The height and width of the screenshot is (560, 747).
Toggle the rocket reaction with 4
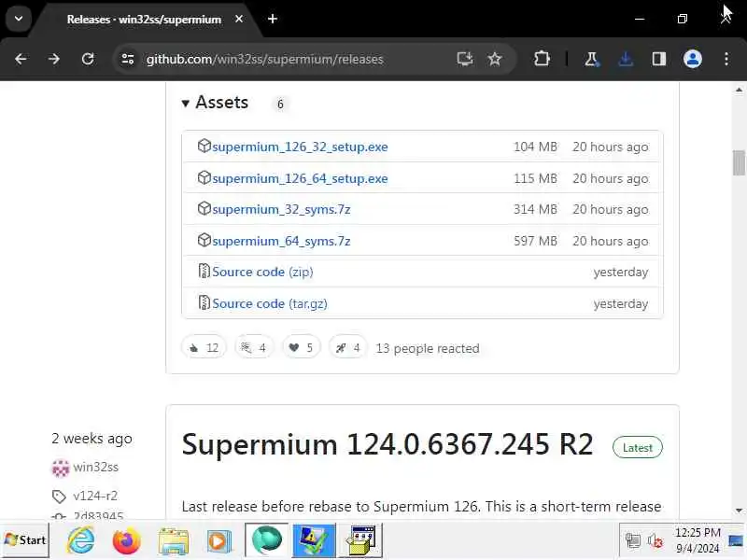(x=347, y=347)
